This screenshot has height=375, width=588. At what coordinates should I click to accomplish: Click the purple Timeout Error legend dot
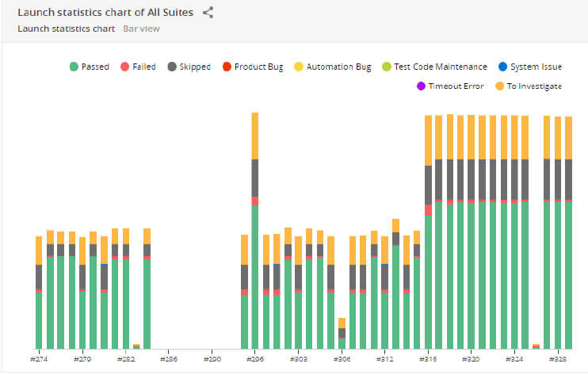pyautogui.click(x=420, y=86)
